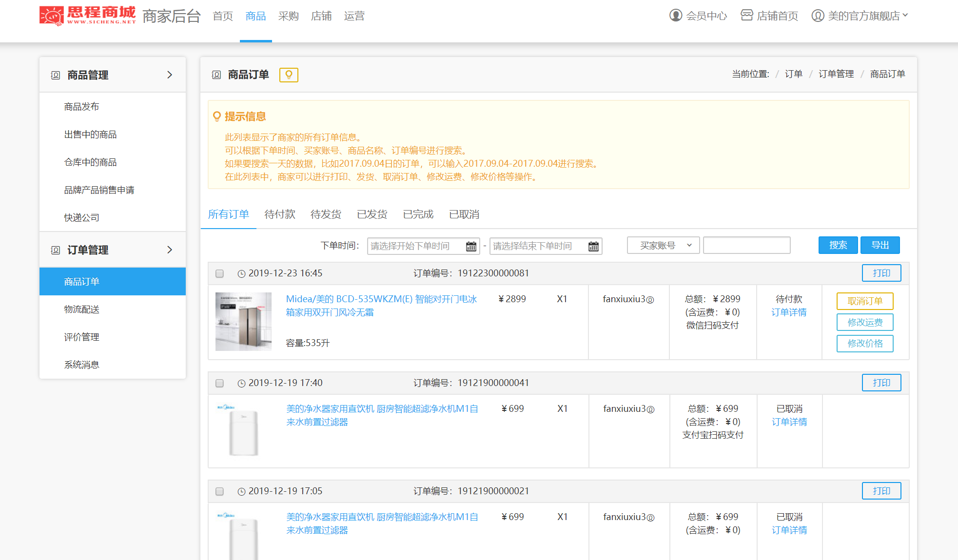Viewport: 958px width, 560px height.
Task: Click the 导出 button
Action: [880, 245]
